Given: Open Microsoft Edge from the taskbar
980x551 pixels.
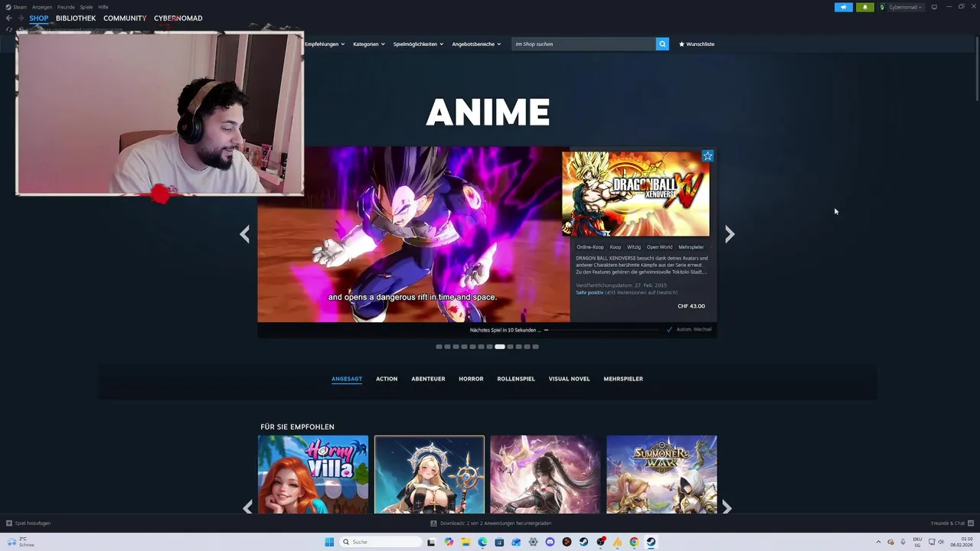Looking at the screenshot, I should tap(482, 542).
